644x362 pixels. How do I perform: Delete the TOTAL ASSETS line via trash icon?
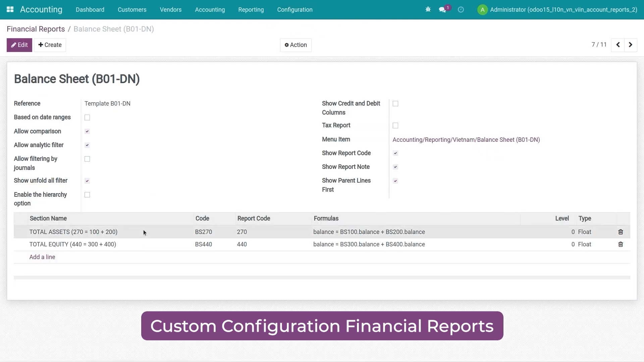coord(621,232)
